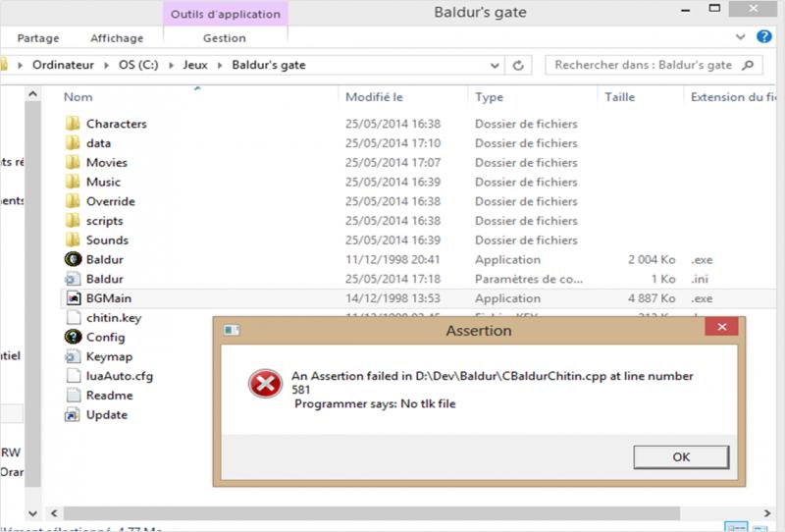Select the BGMain application icon

pos(73,298)
